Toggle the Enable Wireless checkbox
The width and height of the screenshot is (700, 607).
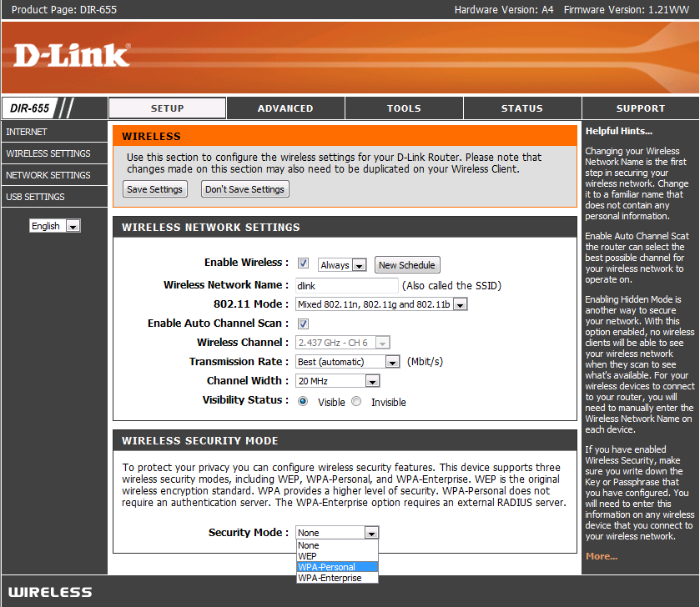[303, 263]
